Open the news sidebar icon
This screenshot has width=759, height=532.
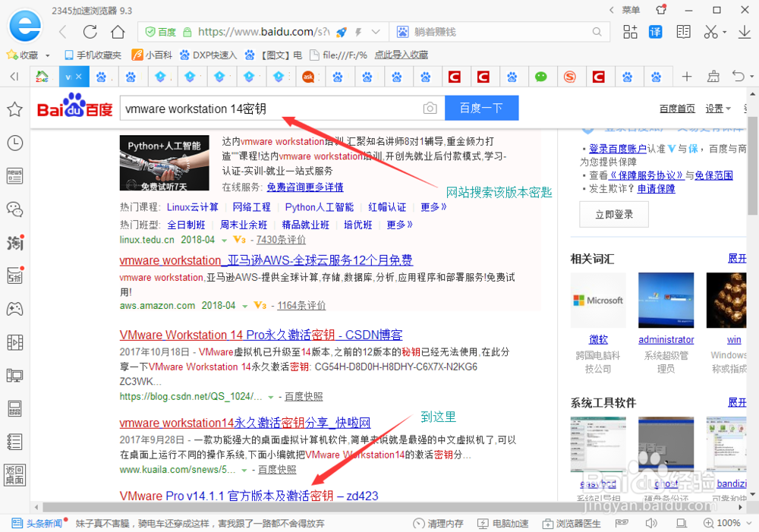tap(14, 176)
